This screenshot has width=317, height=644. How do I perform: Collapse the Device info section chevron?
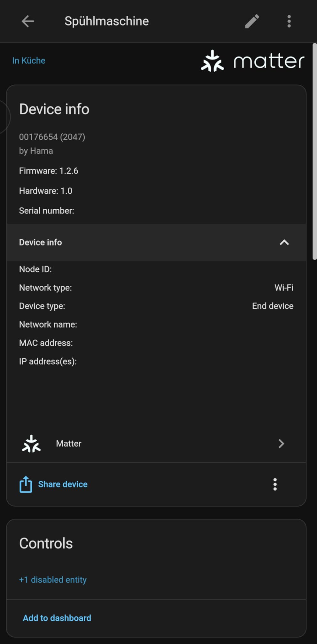click(284, 242)
